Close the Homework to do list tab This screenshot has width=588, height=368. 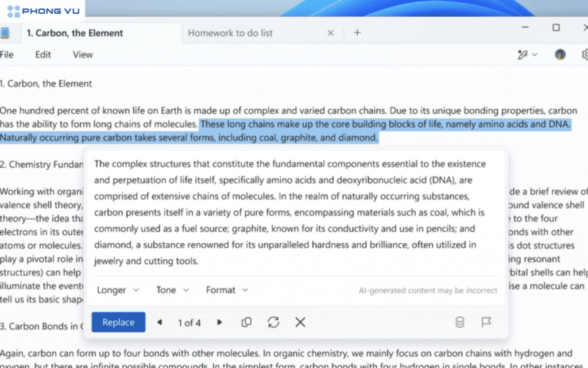coord(330,33)
